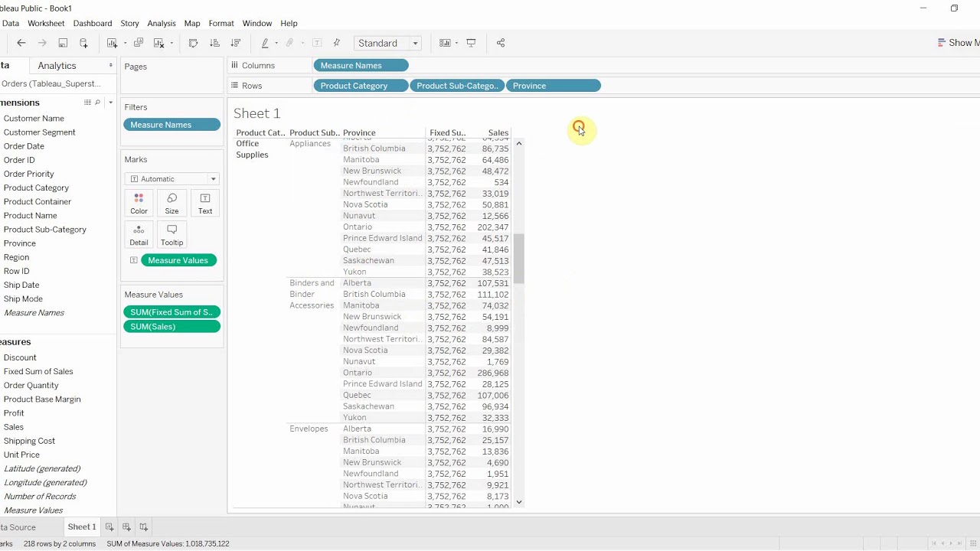Image resolution: width=980 pixels, height=551 pixels.
Task: Click the SUM(Sales) pill in Measure Values
Action: click(x=171, y=327)
